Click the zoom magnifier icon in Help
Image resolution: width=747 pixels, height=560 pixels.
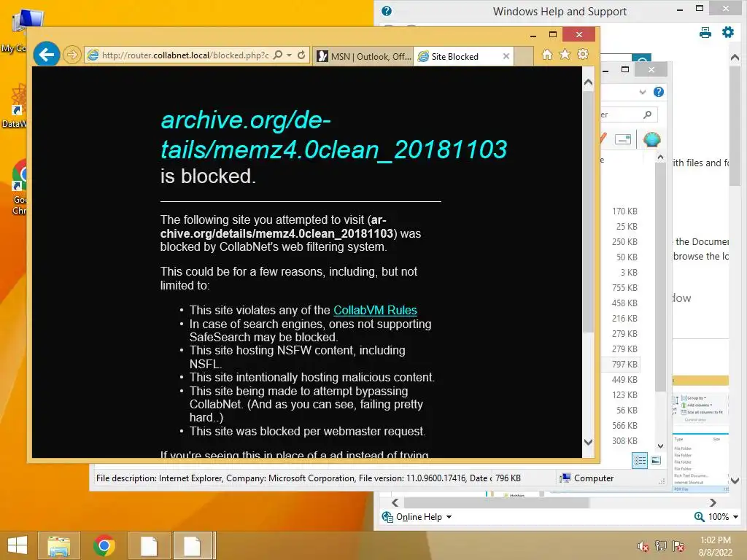click(700, 517)
